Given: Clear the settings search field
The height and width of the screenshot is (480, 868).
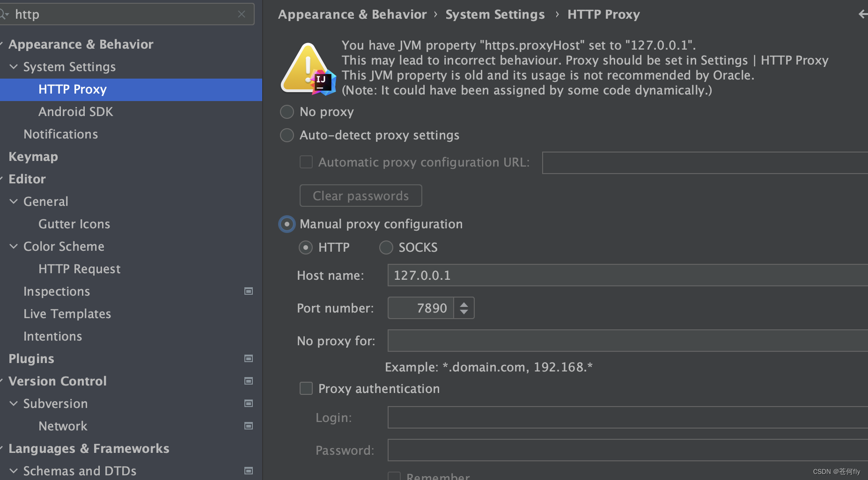Looking at the screenshot, I should pos(242,14).
